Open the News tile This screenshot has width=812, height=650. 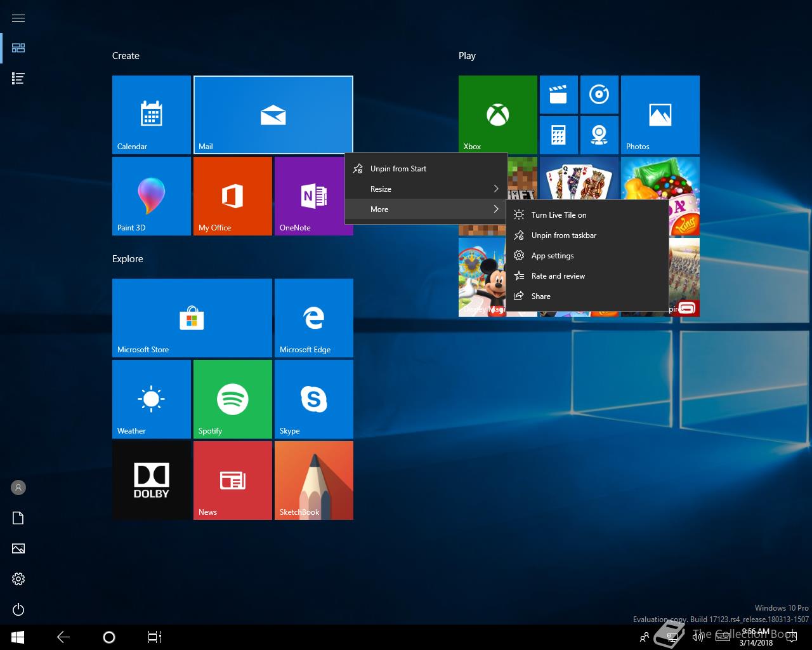[233, 481]
